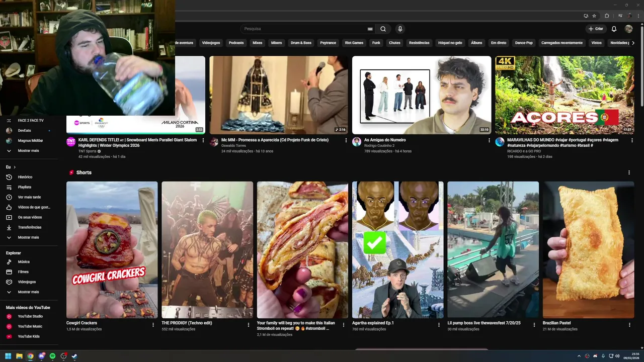The width and height of the screenshot is (644, 362).
Task: Select the Em direto chip
Action: click(499, 43)
